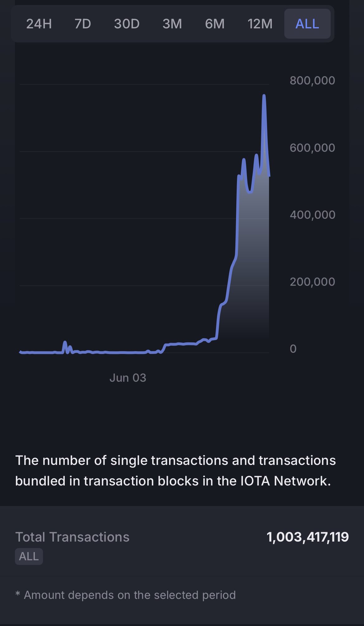Select the 6M period tab

(215, 24)
